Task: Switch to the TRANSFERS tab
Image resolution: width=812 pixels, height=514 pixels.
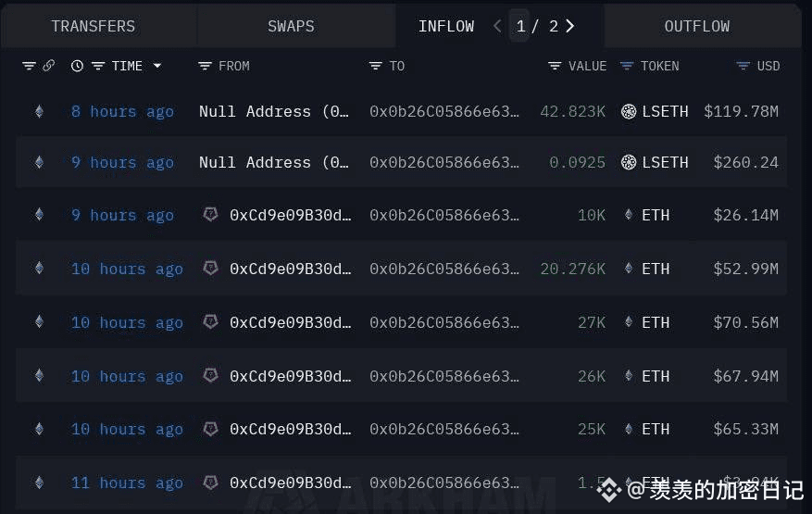Action: pos(94,27)
